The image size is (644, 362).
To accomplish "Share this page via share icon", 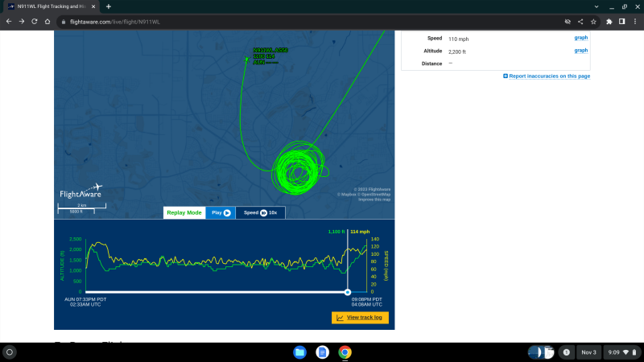I will coord(580,22).
